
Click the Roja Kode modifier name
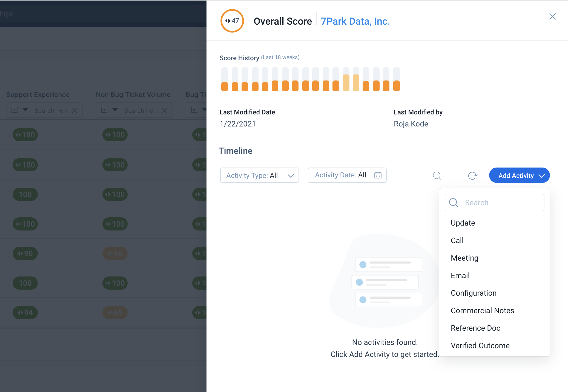click(x=411, y=124)
